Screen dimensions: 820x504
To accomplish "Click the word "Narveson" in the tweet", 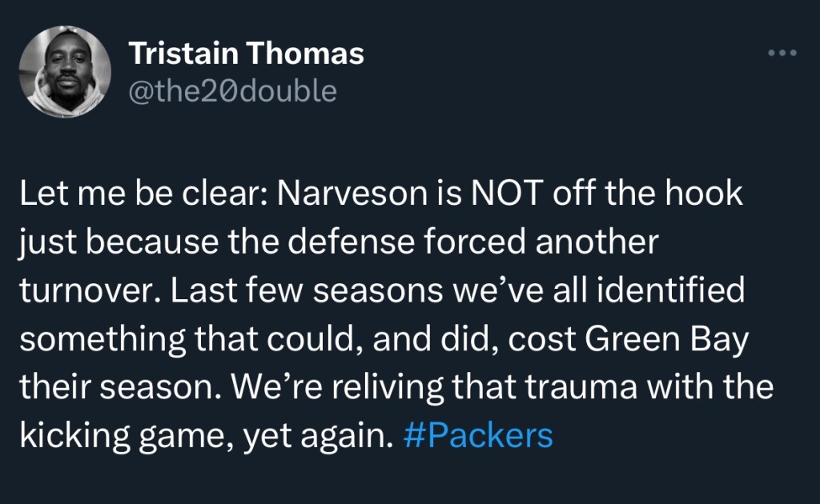I will pyautogui.click(x=329, y=195).
